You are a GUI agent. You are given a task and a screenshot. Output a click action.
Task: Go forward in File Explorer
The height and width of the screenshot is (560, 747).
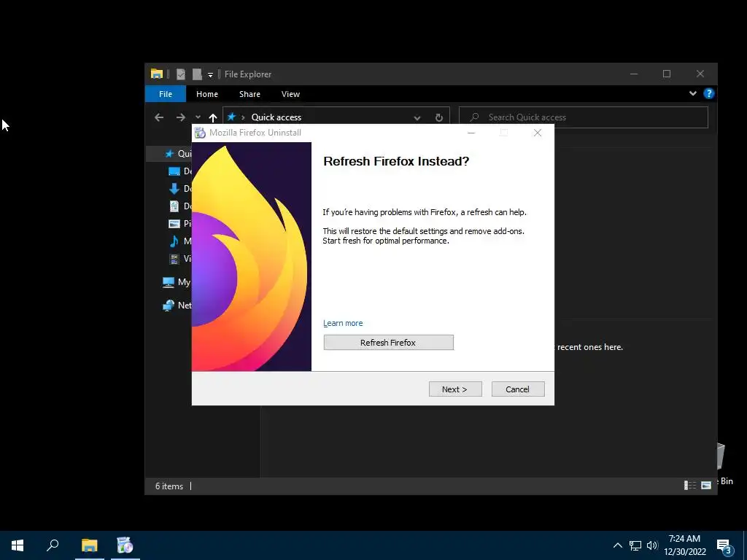coord(181,117)
